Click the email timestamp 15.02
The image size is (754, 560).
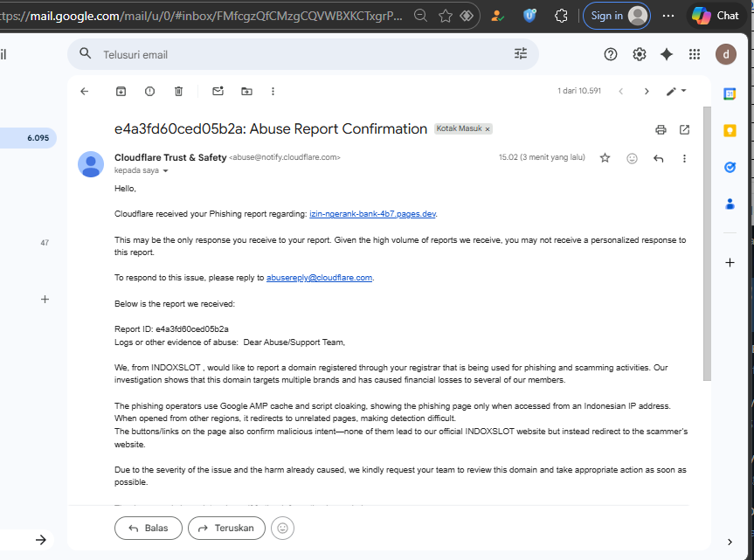pos(542,157)
